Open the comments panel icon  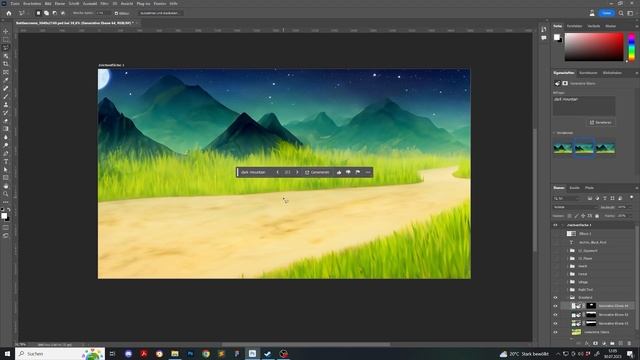[x=544, y=38]
